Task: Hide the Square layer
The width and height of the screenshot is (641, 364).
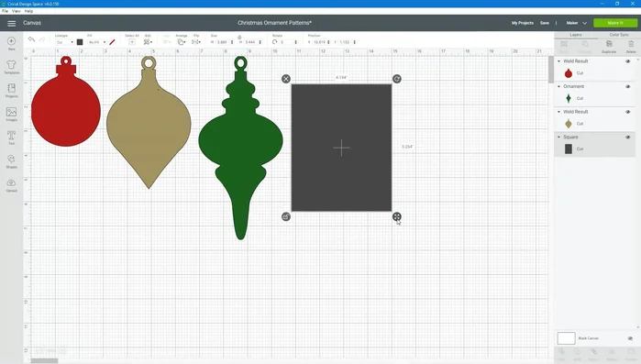Action: (628, 138)
